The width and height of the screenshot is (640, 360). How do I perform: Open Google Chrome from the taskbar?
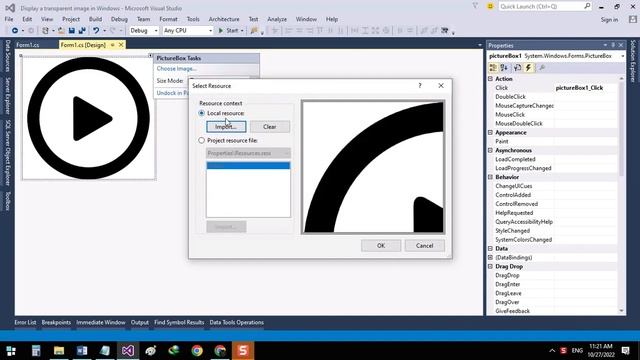click(x=197, y=351)
